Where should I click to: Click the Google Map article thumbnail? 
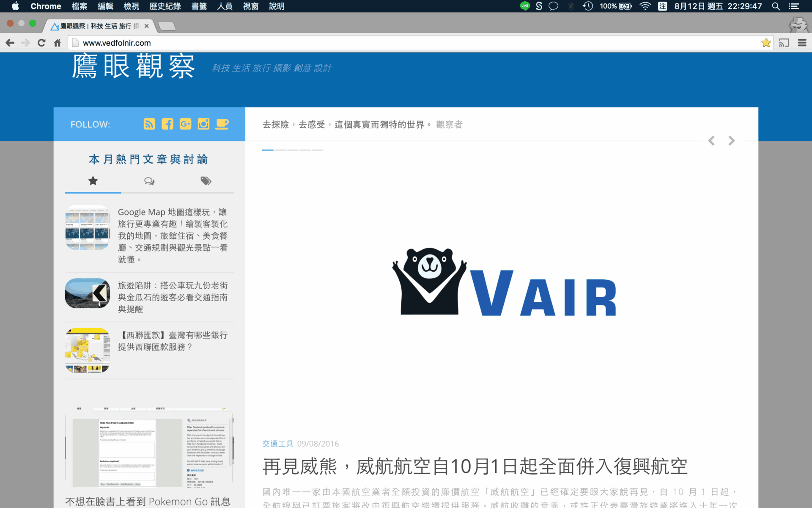coord(88,228)
